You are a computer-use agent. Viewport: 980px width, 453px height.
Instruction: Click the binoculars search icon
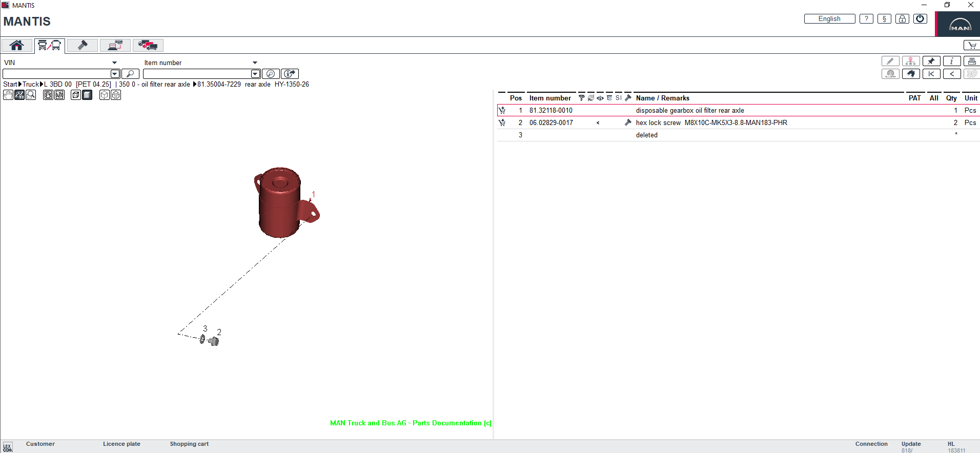click(911, 74)
